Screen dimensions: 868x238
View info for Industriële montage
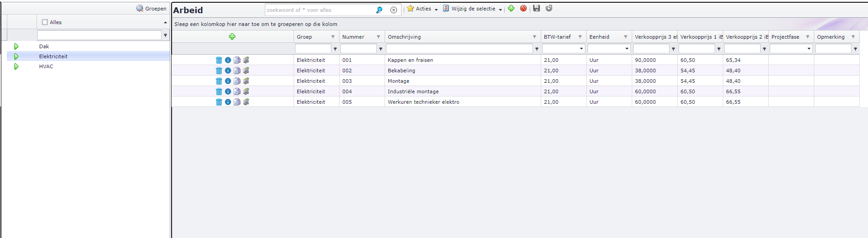228,91
